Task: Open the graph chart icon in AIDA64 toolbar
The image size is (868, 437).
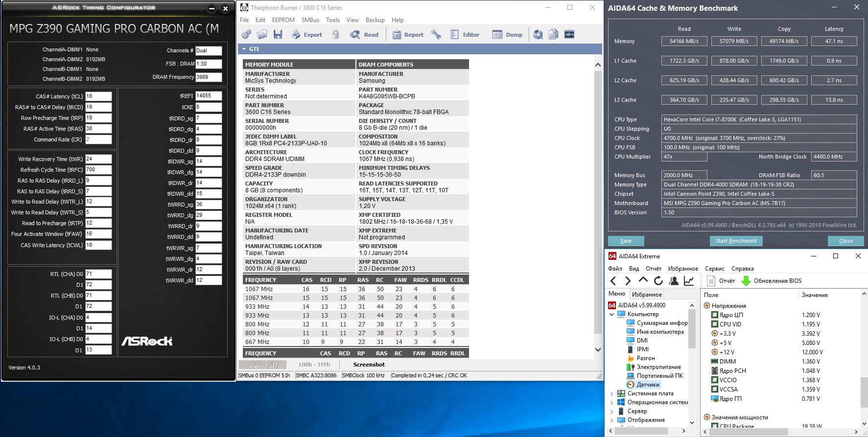Action: point(689,281)
